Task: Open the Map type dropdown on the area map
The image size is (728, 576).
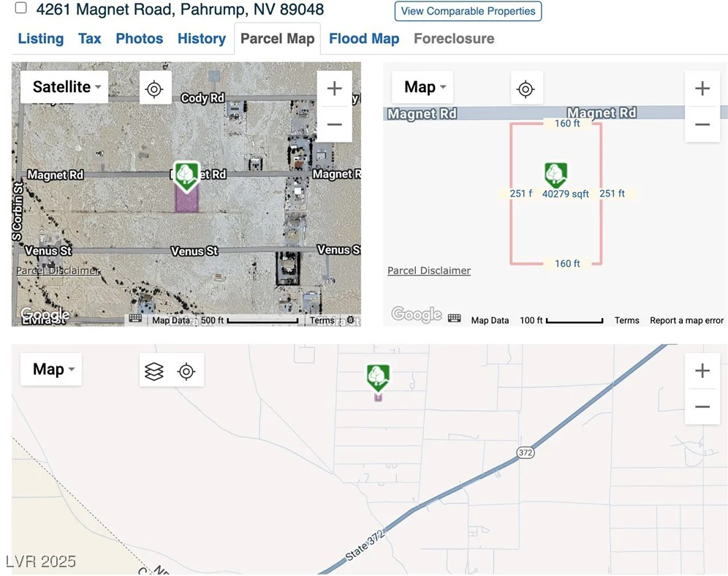Action: (x=51, y=369)
